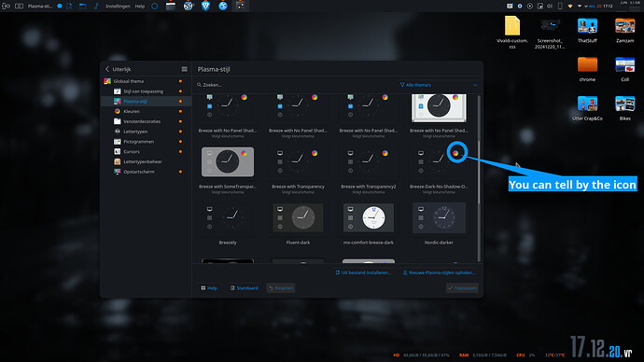Open the Vivaldi custom css file icon
Screen dimensions: 644x362
pos(512,33)
